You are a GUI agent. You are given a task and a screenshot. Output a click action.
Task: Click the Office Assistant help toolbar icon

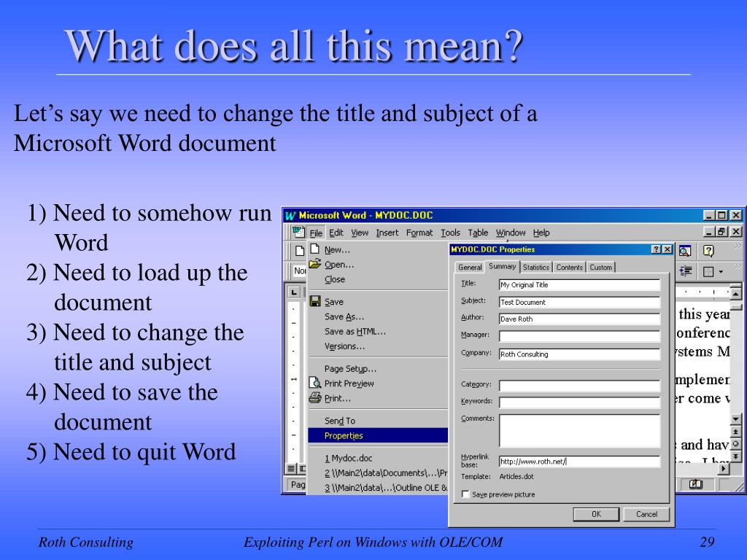pyautogui.click(x=708, y=251)
